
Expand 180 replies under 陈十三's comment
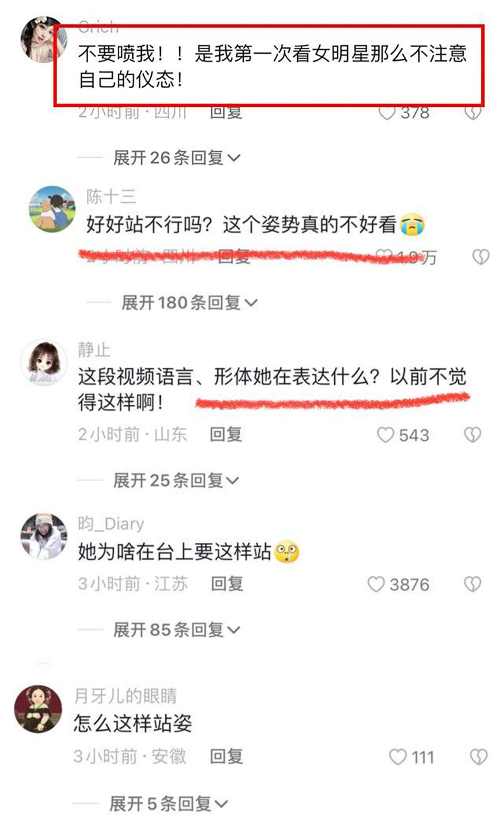pyautogui.click(x=189, y=303)
